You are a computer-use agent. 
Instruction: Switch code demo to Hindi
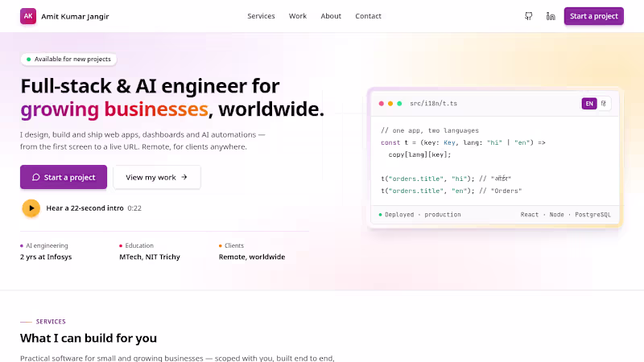coord(603,104)
